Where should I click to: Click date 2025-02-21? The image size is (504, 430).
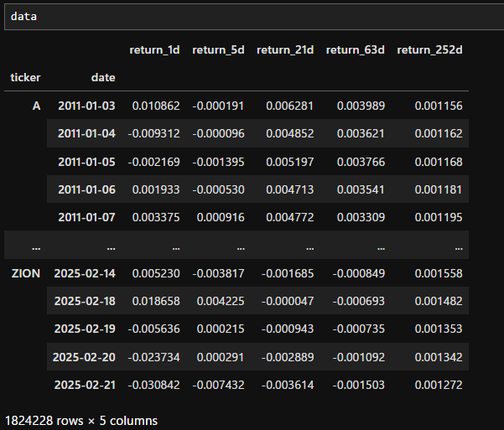pos(85,385)
